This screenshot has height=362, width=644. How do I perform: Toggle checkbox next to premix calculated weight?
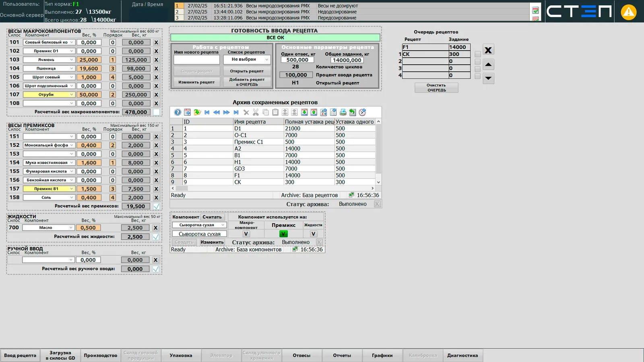tap(156, 206)
